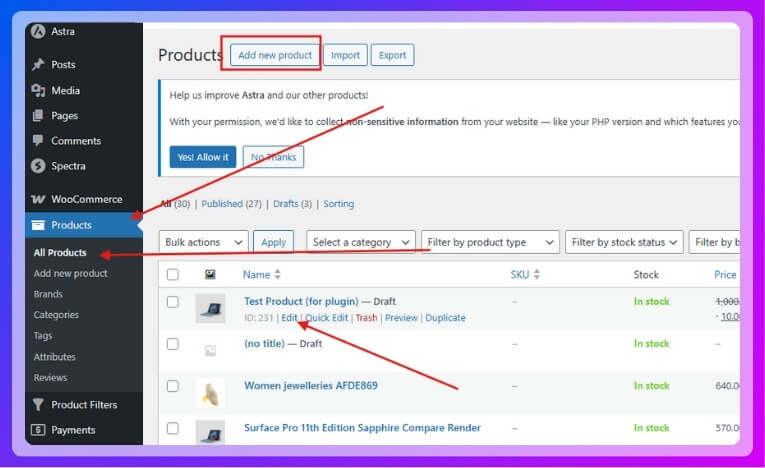This screenshot has width=765, height=468.
Task: Open the Bulk actions dropdown
Action: tap(204, 242)
